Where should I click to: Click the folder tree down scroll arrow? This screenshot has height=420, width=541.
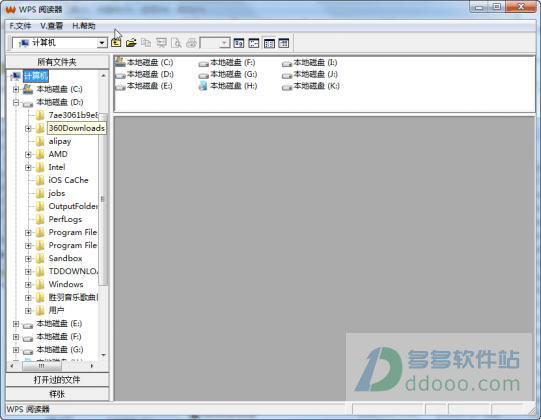tap(103, 355)
